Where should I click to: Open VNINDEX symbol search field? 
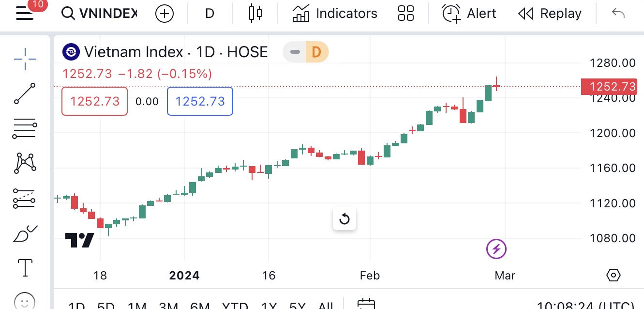100,13
